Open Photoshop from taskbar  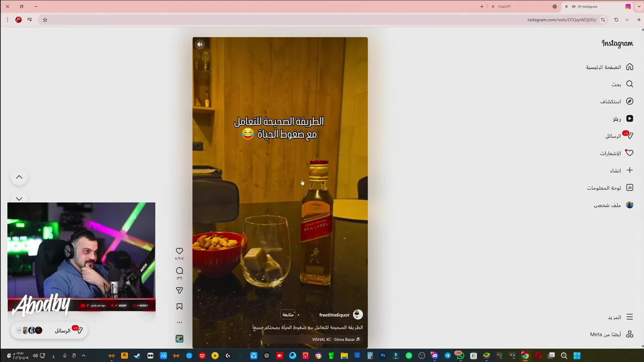click(x=383, y=356)
